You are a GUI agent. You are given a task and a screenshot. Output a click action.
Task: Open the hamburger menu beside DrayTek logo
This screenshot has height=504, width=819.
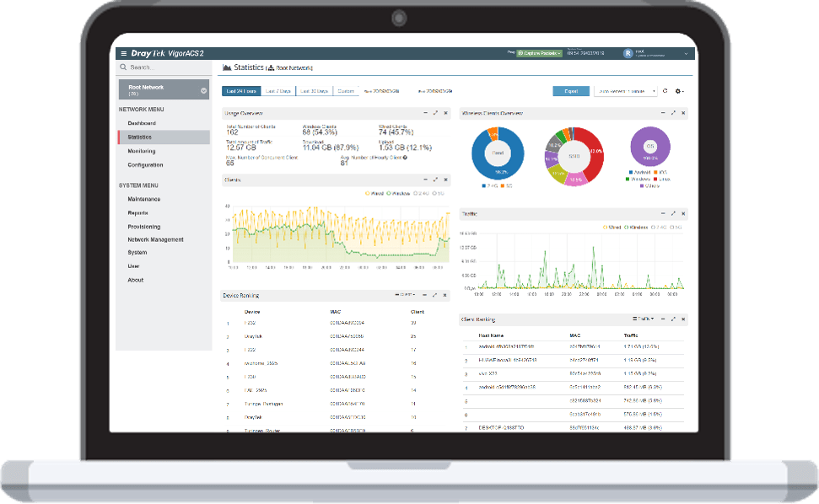(124, 53)
